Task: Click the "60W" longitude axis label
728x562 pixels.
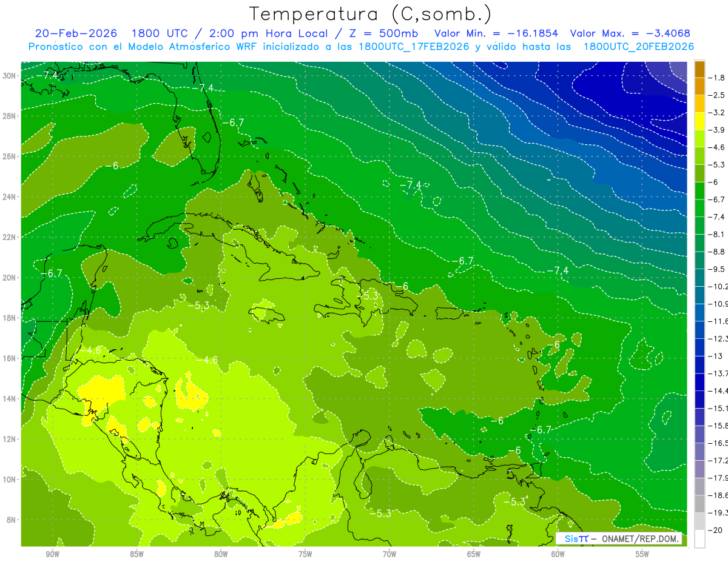Action: pyautogui.click(x=558, y=555)
